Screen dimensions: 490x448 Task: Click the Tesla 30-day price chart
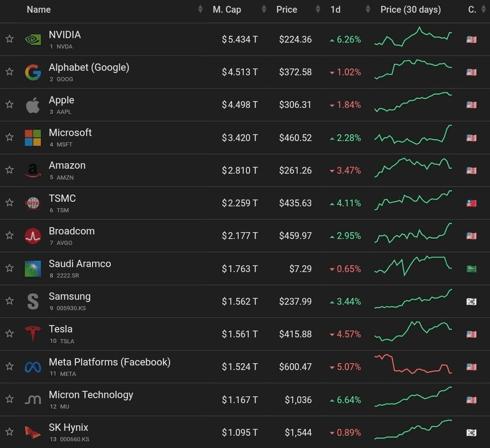click(413, 331)
